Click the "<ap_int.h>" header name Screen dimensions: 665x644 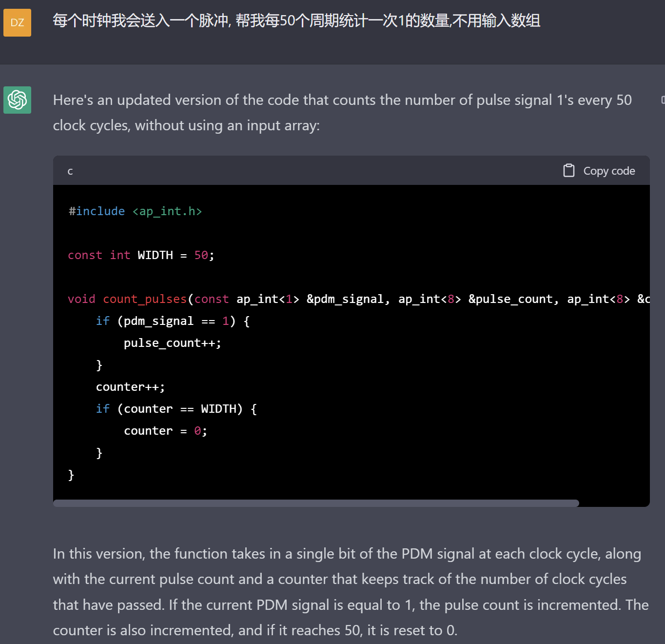[167, 211]
